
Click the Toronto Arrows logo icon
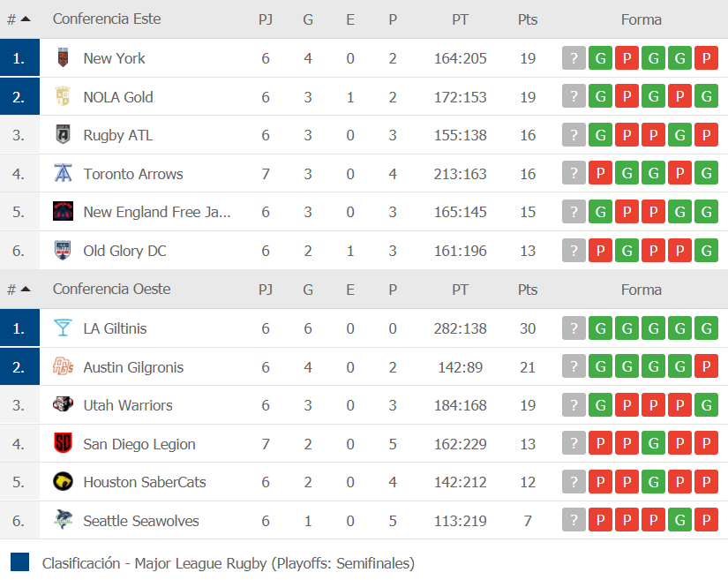point(63,173)
